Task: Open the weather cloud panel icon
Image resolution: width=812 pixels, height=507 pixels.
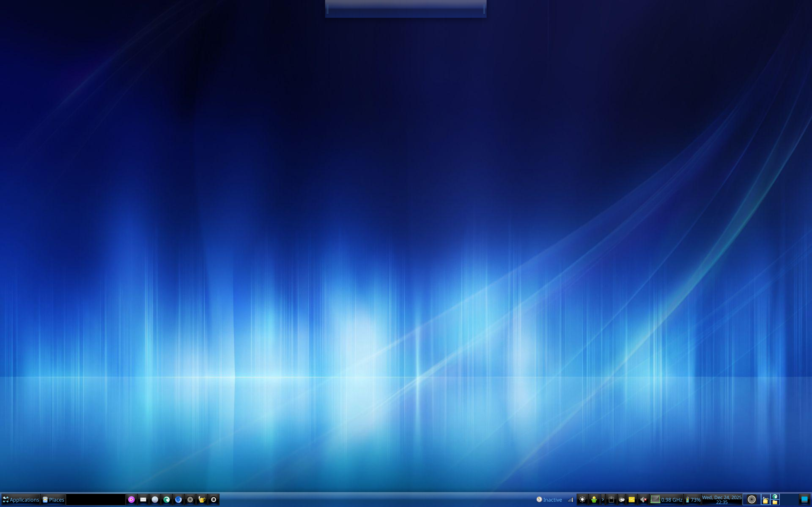Action: [x=621, y=500]
